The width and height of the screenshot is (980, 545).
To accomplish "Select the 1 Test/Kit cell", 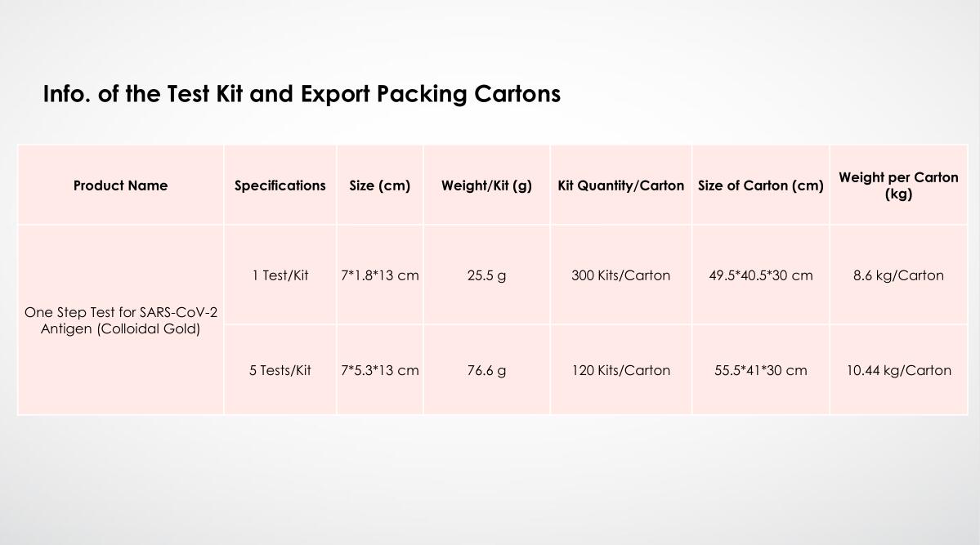I will pyautogui.click(x=280, y=275).
